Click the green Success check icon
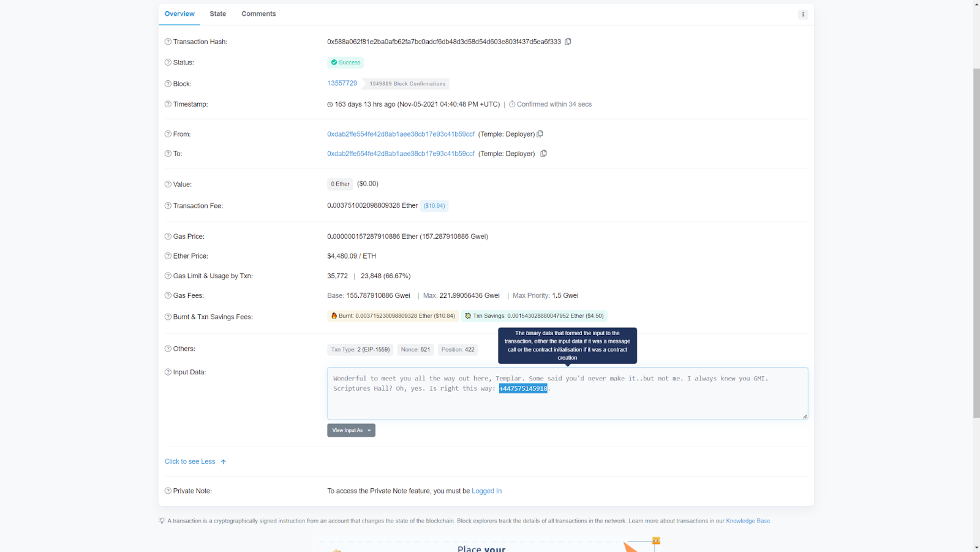The image size is (980, 552). [x=334, y=62]
